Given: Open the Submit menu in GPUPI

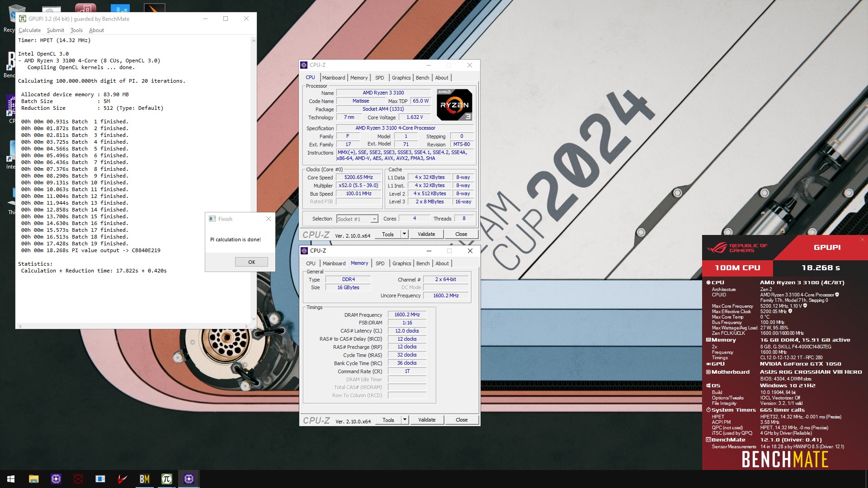Looking at the screenshot, I should 56,30.
